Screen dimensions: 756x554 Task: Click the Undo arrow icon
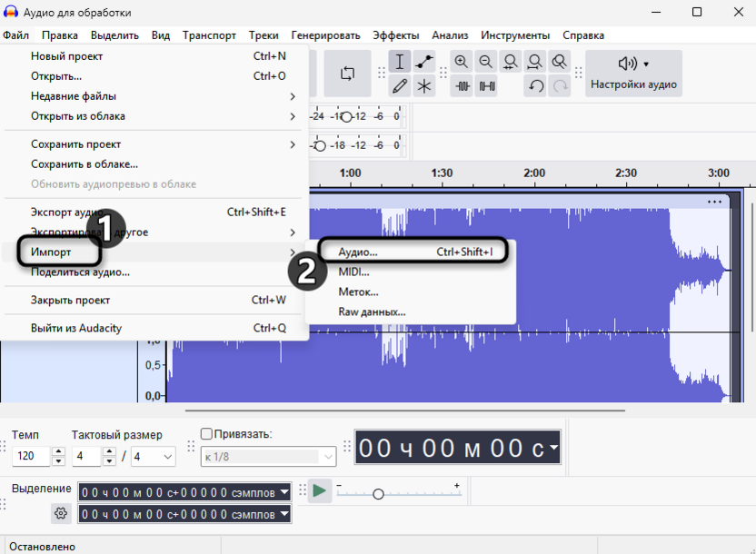(536, 86)
